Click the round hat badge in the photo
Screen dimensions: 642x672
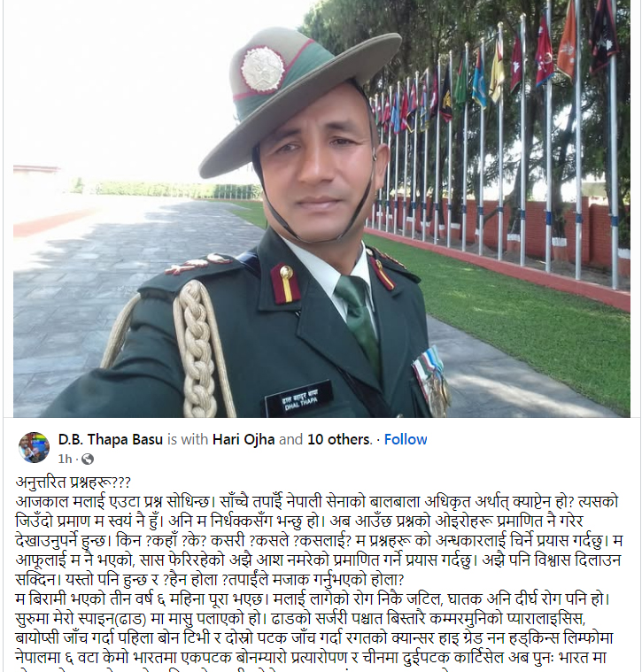click(262, 69)
